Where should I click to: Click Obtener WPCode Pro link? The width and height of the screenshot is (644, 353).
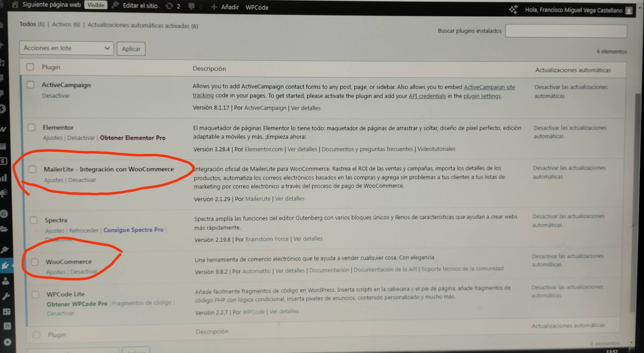pyautogui.click(x=77, y=304)
